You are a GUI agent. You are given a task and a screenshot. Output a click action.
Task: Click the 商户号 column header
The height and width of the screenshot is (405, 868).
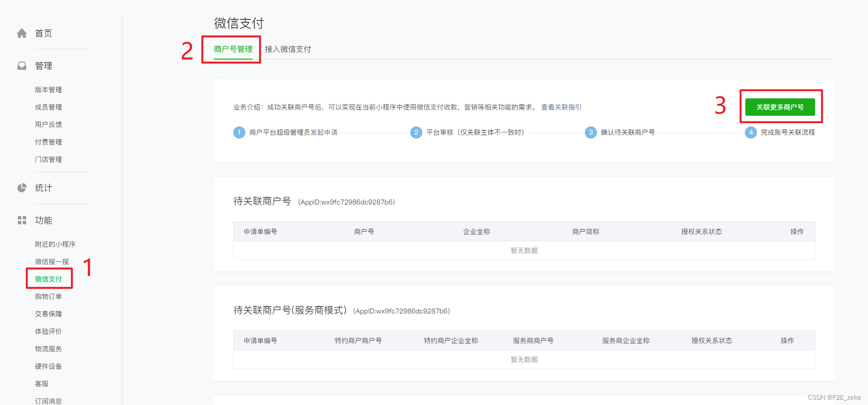coord(364,232)
